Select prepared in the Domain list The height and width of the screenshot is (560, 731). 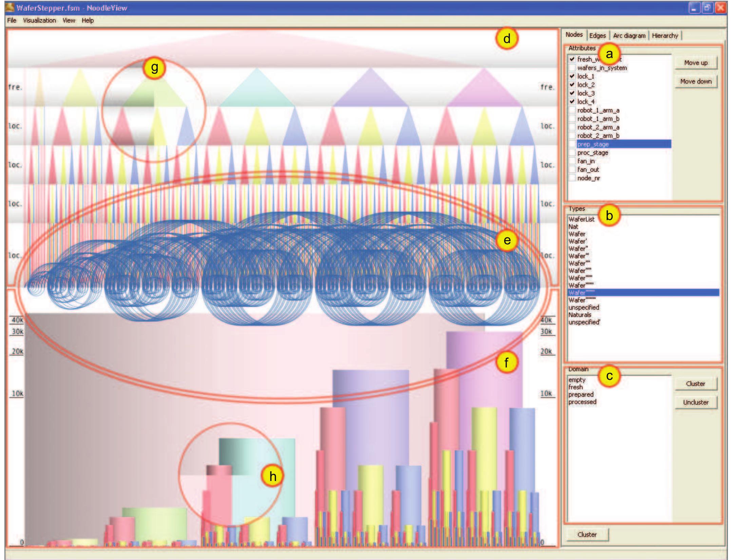tap(581, 394)
